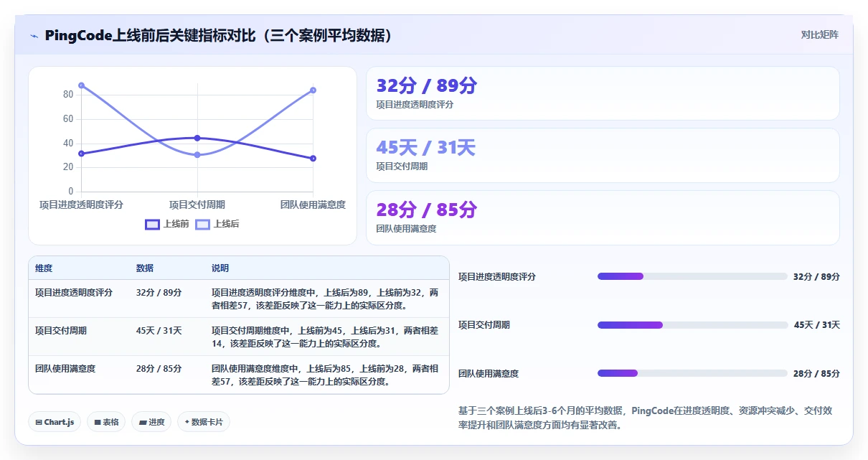The image size is (868, 460).
Task: Click progress value 28分 / 85分 beside bar
Action: (816, 373)
